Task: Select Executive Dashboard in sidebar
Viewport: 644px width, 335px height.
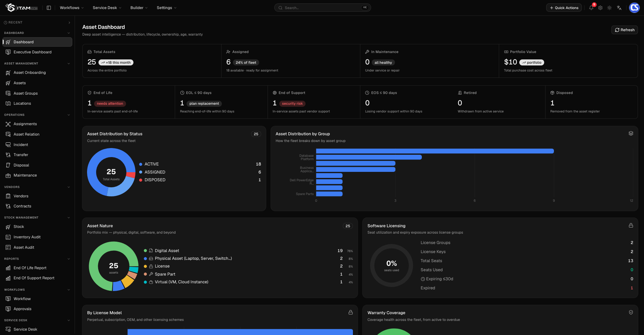Action: [37, 52]
